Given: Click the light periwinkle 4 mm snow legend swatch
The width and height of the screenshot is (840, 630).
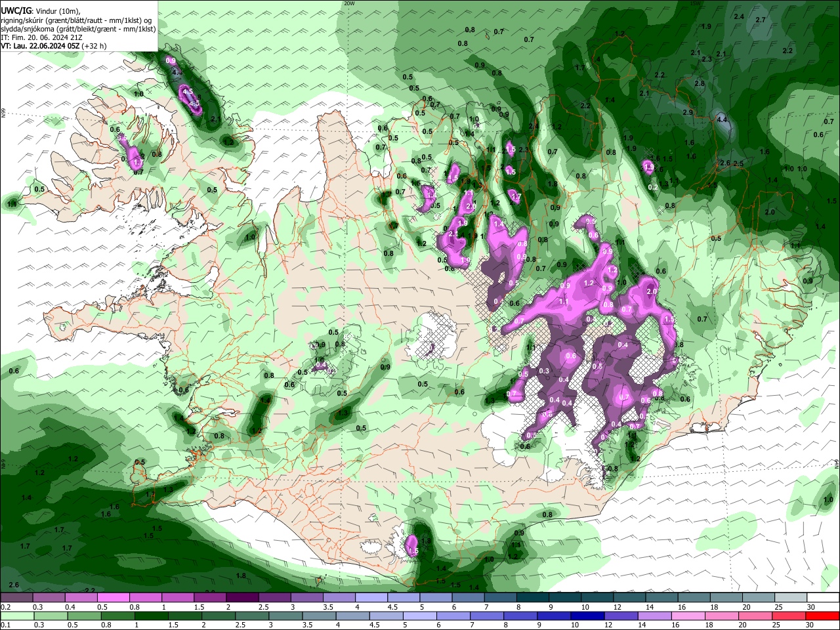Looking at the screenshot, I should [x=371, y=598].
